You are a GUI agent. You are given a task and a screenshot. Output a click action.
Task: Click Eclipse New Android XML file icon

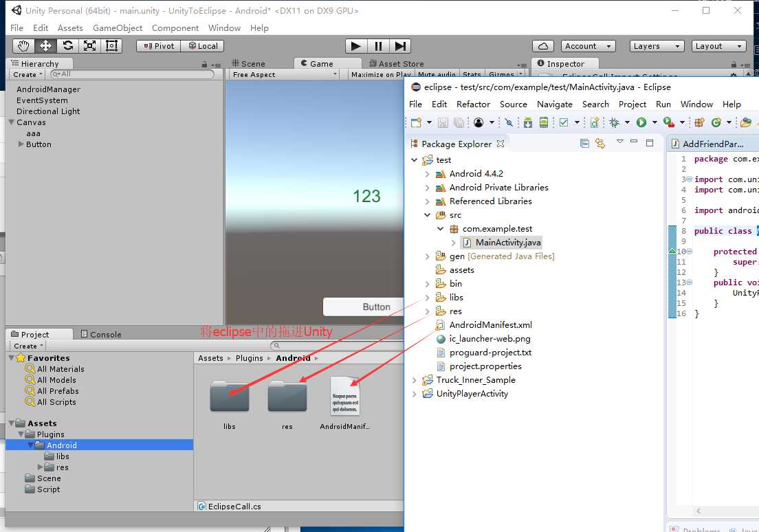coord(595,122)
